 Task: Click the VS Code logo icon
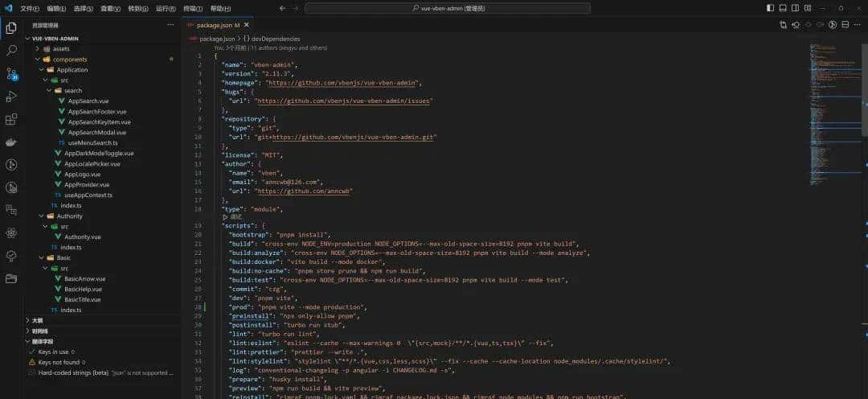pyautogui.click(x=8, y=8)
